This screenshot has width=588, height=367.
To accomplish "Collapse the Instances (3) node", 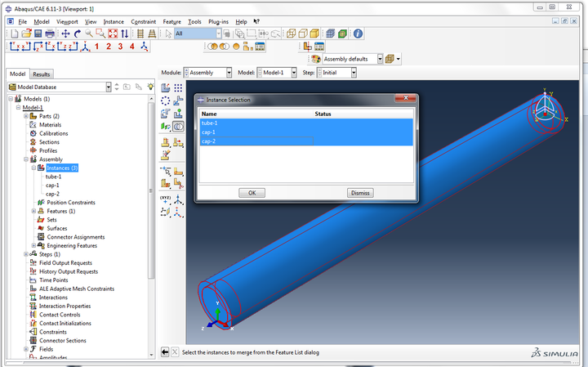I will pyautogui.click(x=33, y=168).
